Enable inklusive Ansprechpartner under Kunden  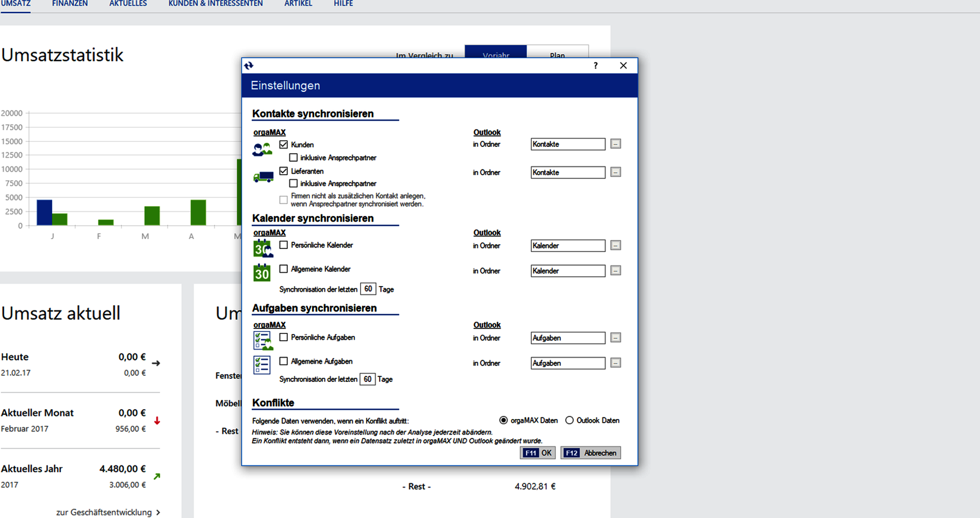click(x=293, y=157)
